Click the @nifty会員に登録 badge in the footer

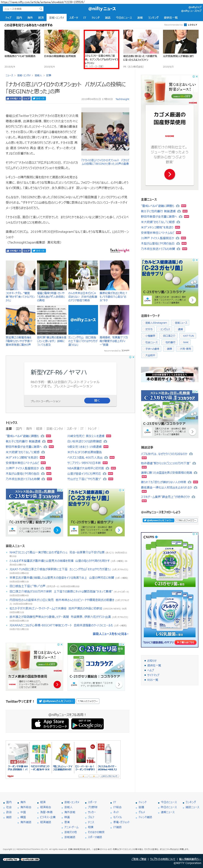(30, 859)
